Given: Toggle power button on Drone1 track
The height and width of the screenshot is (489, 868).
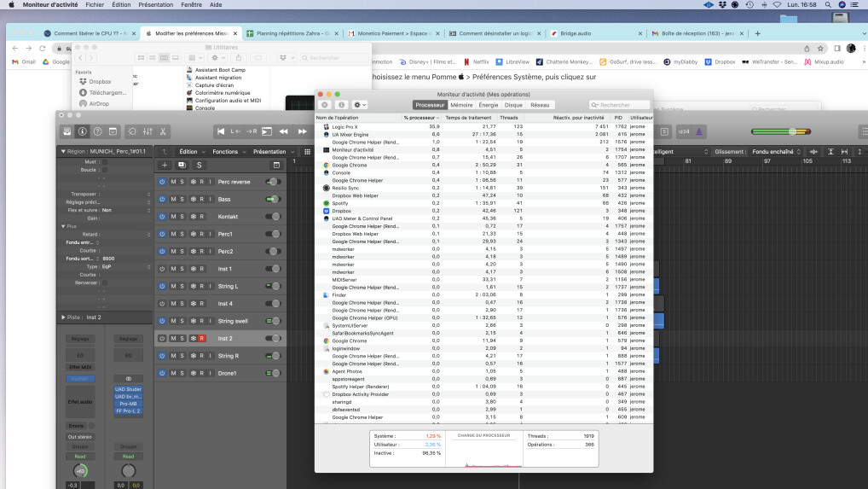Looking at the screenshot, I should click(x=162, y=373).
